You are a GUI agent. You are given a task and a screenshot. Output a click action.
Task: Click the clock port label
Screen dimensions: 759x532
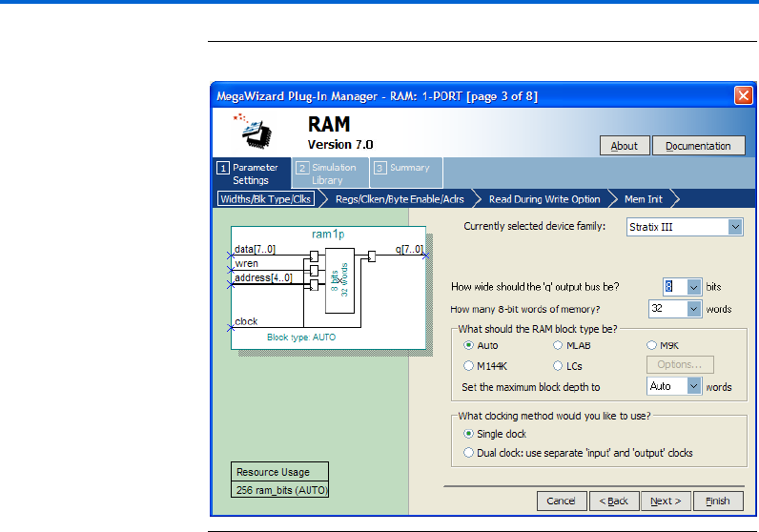click(246, 321)
